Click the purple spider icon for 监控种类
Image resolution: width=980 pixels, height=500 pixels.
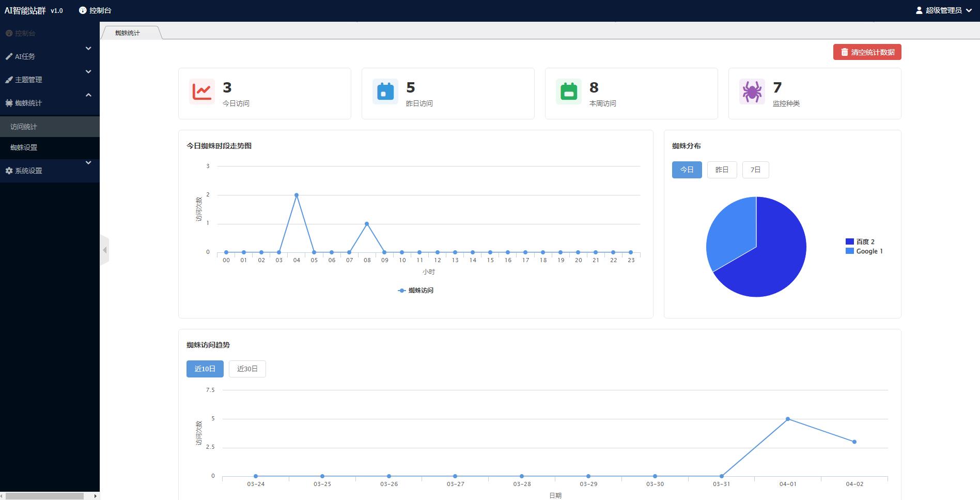[752, 92]
